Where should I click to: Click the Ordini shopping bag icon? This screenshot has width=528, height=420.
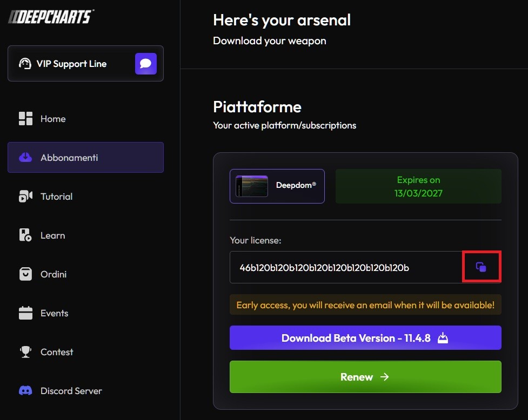coord(25,274)
